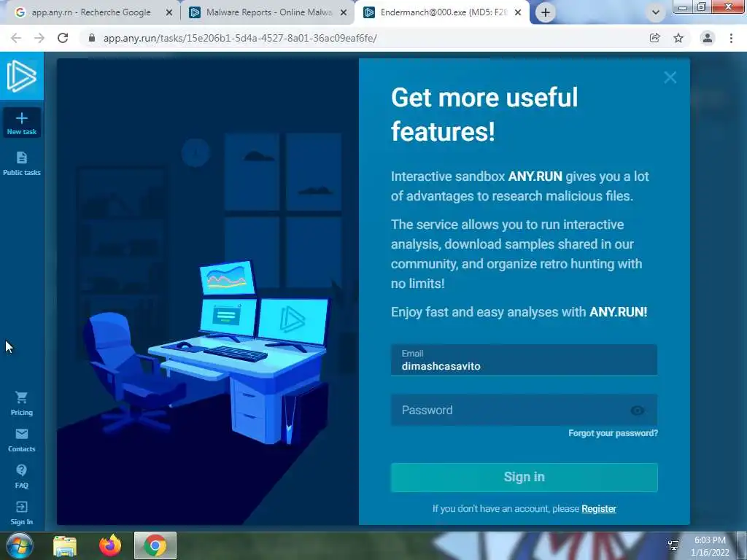The width and height of the screenshot is (747, 560).
Task: Switch to app.any.rn Google search tab
Action: pyautogui.click(x=90, y=12)
